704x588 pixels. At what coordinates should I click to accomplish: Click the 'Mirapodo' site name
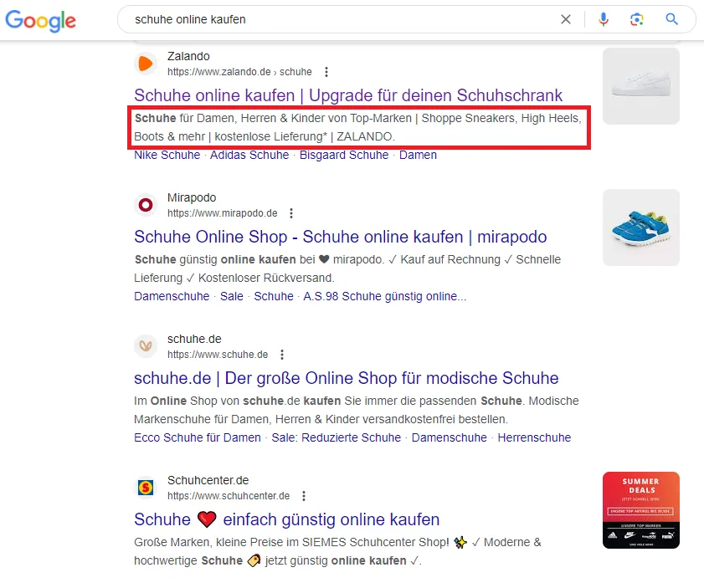pyautogui.click(x=192, y=197)
